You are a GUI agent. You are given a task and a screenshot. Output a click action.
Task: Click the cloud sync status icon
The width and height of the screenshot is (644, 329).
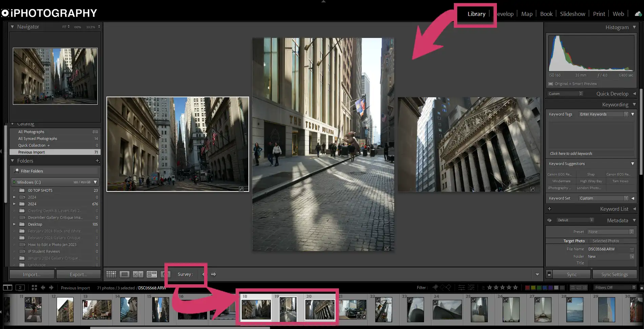tap(638, 14)
